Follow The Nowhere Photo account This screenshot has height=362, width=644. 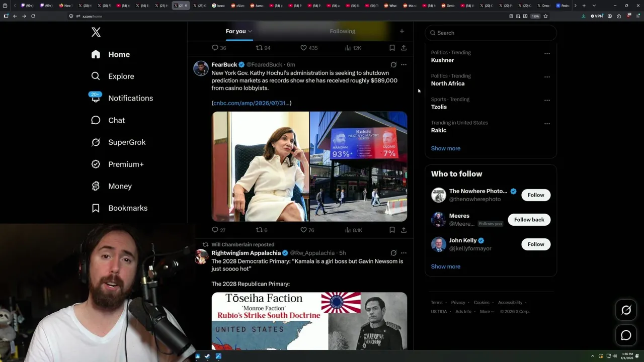tap(536, 195)
